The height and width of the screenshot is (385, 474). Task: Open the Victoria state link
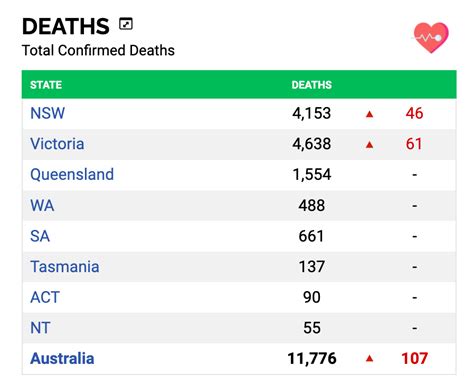click(x=57, y=144)
